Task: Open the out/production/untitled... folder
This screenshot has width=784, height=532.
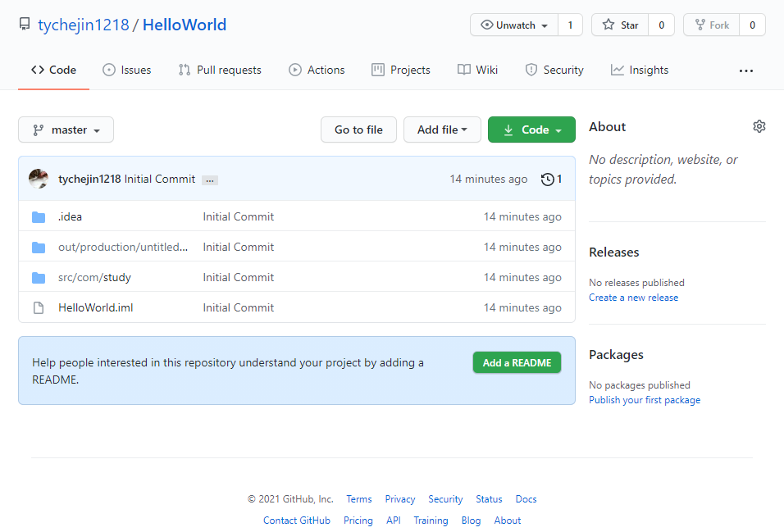Action: pyautogui.click(x=123, y=247)
